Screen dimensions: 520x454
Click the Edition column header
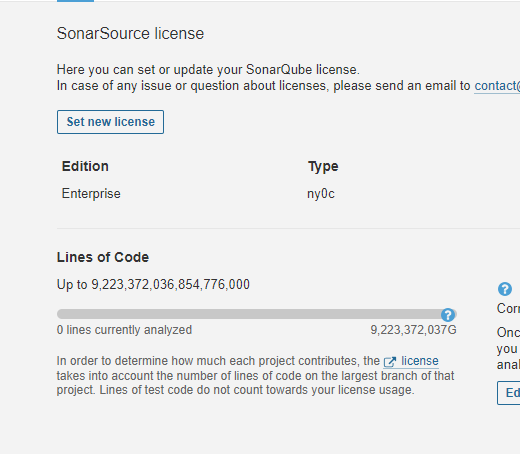[x=85, y=166]
